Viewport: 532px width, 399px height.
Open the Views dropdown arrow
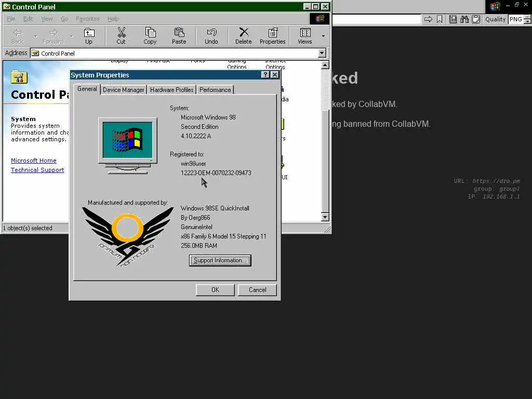[x=323, y=36]
